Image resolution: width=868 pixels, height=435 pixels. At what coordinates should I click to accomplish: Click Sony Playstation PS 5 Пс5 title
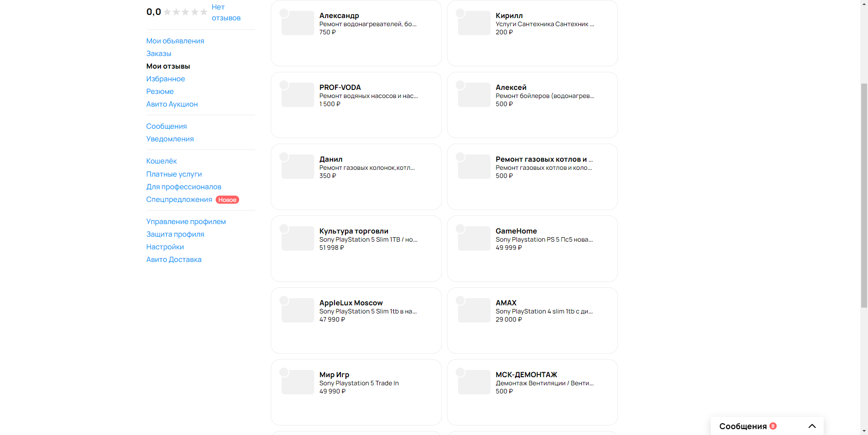click(544, 239)
